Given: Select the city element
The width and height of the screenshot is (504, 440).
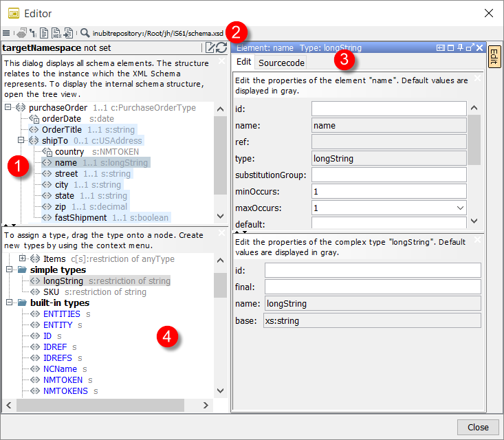Looking at the screenshot, I should pyautogui.click(x=82, y=184).
